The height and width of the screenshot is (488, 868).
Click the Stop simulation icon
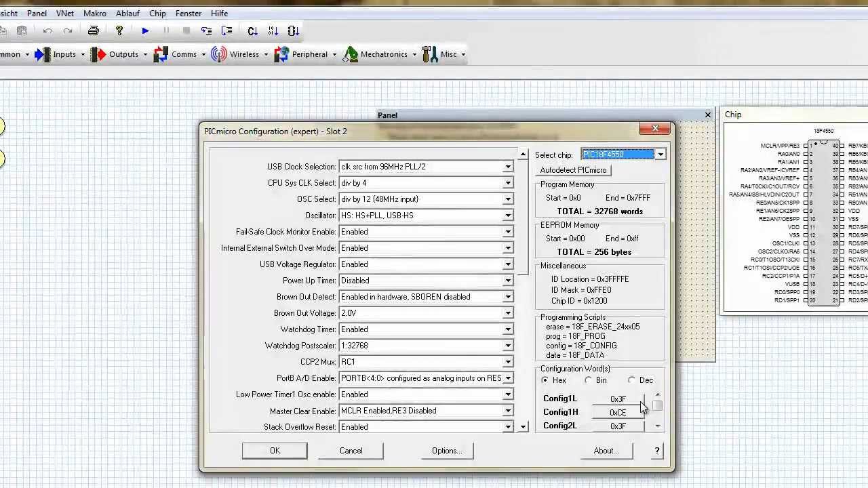186,30
